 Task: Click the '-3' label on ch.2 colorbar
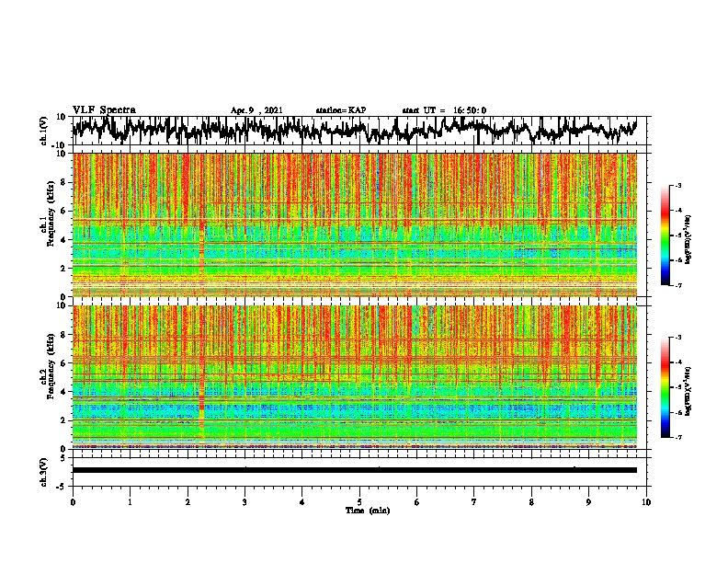tap(677, 338)
